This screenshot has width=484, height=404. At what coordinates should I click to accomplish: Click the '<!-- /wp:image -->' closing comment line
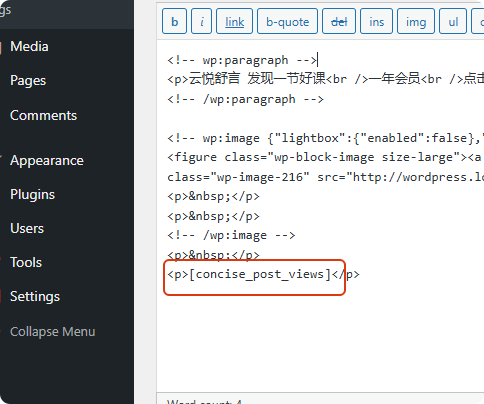pyautogui.click(x=231, y=235)
